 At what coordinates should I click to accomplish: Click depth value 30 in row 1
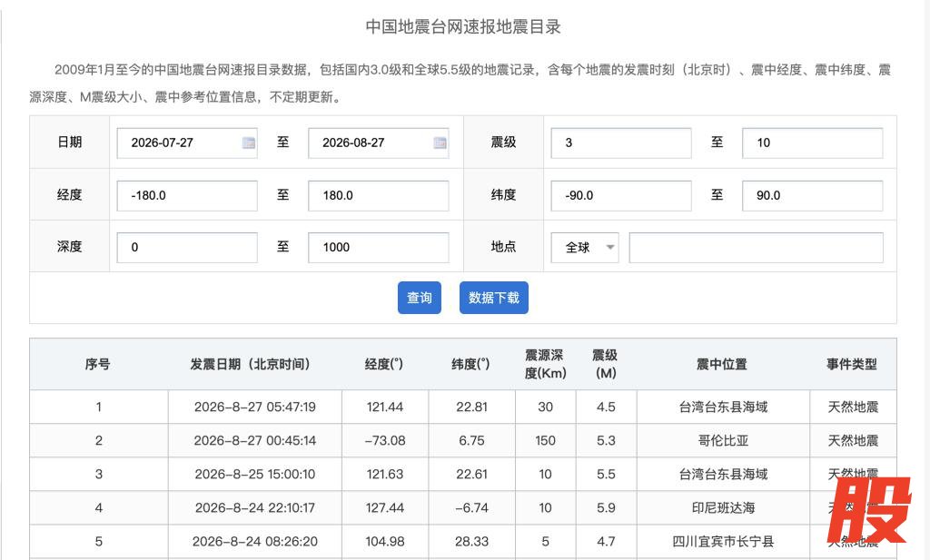coord(545,408)
